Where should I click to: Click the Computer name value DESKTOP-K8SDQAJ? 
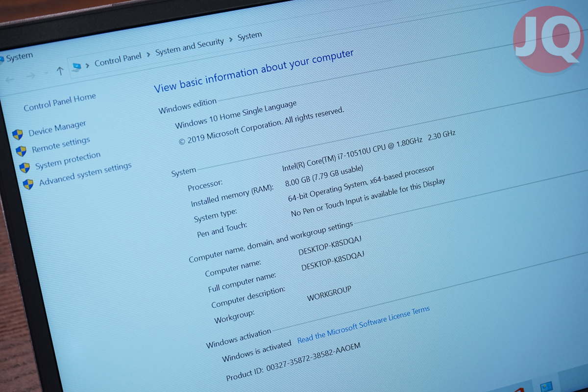[x=331, y=245]
